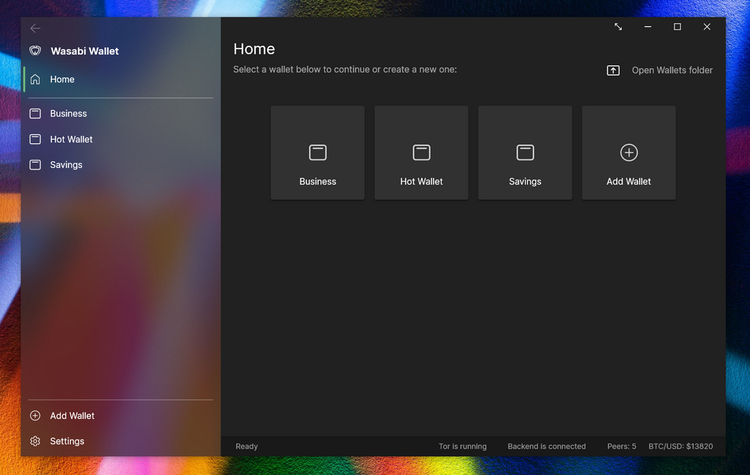The height and width of the screenshot is (475, 750).
Task: Click the Add Wallet tile
Action: click(629, 153)
